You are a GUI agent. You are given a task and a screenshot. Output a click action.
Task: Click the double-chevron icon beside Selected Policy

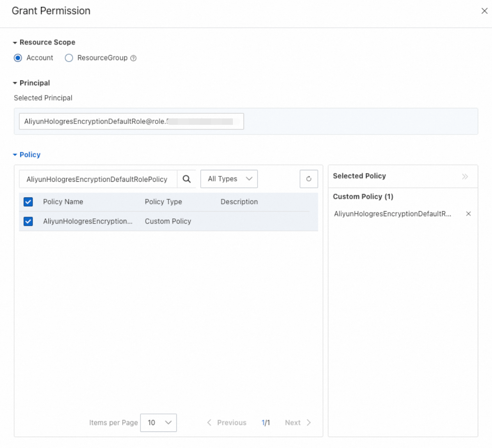[465, 176]
